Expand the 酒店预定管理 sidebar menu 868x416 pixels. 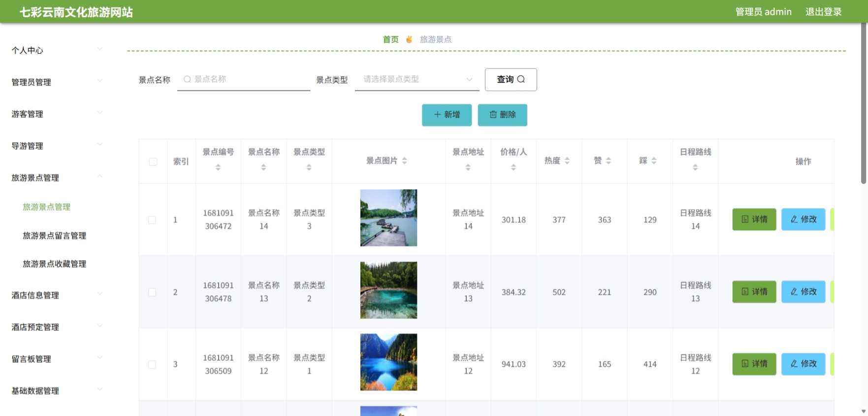57,327
